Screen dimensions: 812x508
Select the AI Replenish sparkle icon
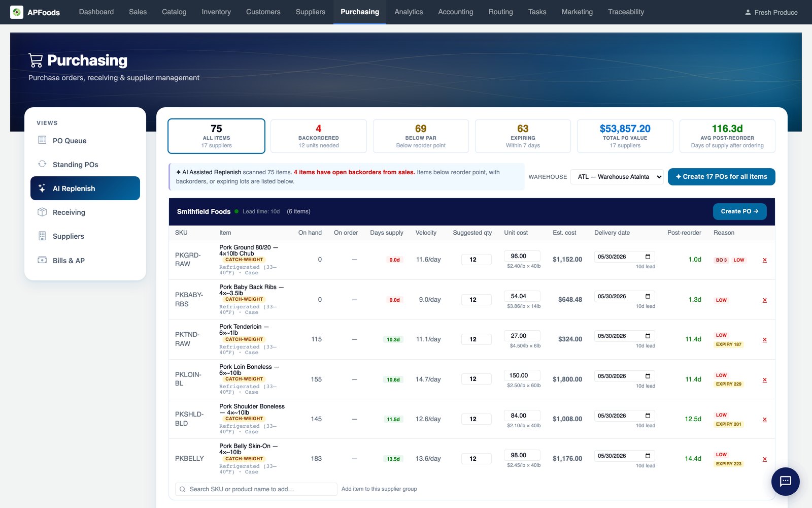click(42, 188)
